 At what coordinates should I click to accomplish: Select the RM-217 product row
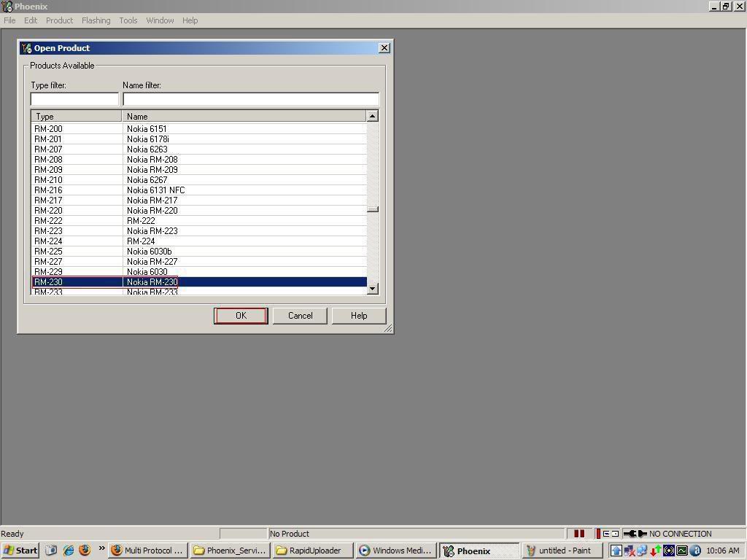(199, 201)
